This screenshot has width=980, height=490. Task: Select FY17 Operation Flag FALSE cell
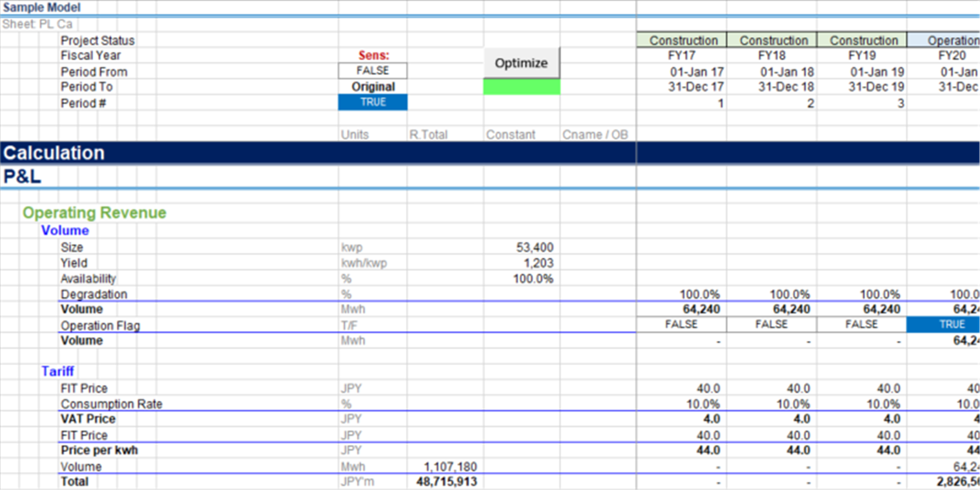click(x=681, y=324)
